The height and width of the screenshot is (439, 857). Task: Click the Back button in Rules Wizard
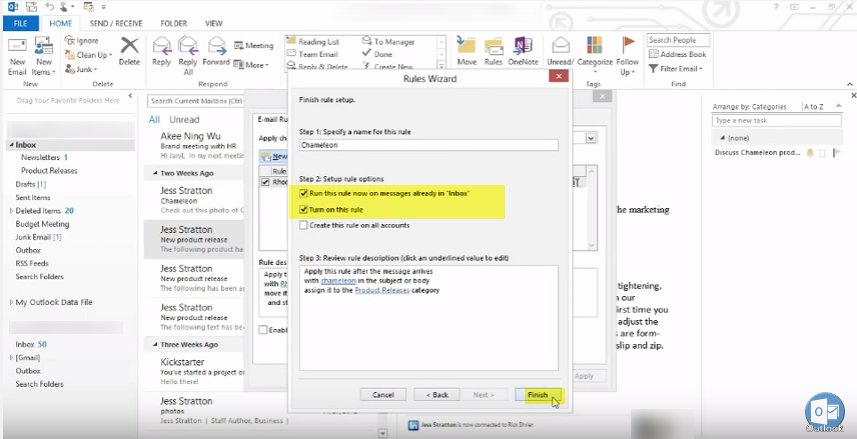(x=437, y=395)
